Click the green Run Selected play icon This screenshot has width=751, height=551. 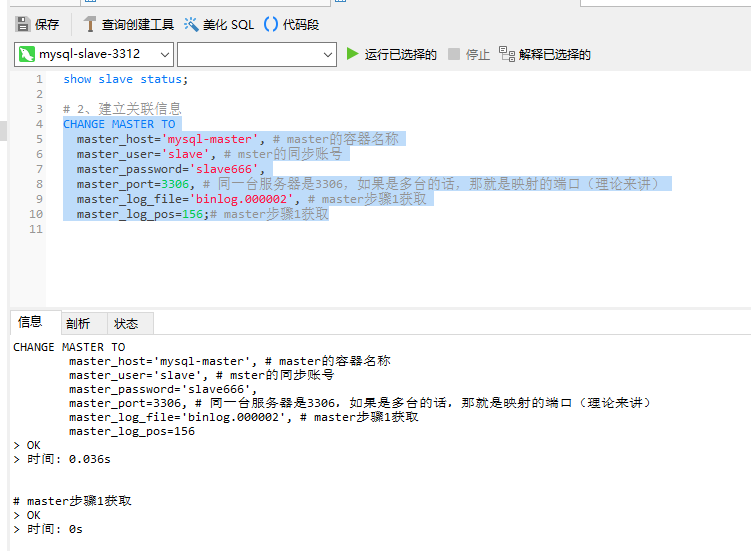pos(352,54)
